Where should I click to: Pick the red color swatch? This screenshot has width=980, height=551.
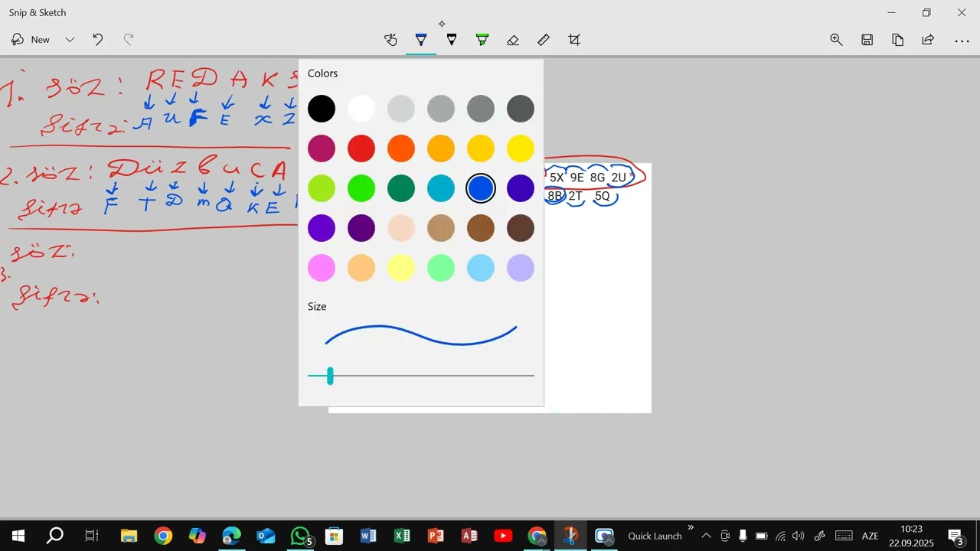click(x=361, y=148)
